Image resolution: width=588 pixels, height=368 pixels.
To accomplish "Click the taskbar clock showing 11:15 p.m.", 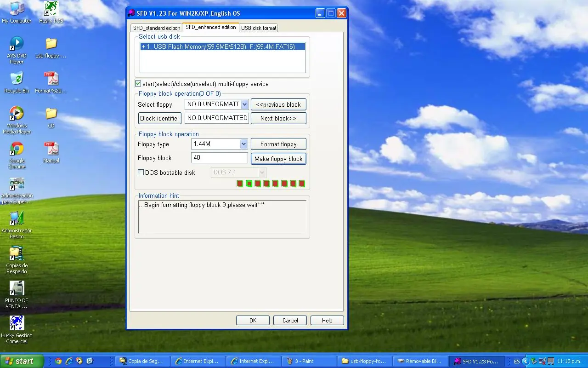I will [570, 362].
